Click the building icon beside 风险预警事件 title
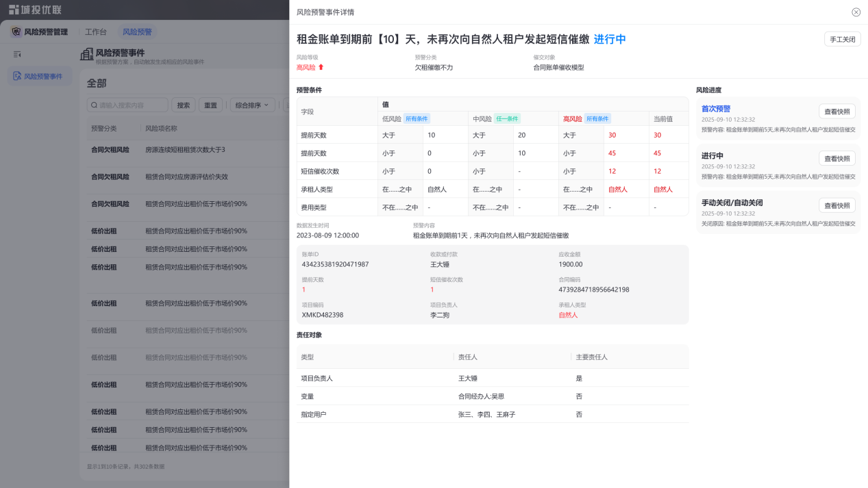The height and width of the screenshot is (488, 868). point(87,54)
